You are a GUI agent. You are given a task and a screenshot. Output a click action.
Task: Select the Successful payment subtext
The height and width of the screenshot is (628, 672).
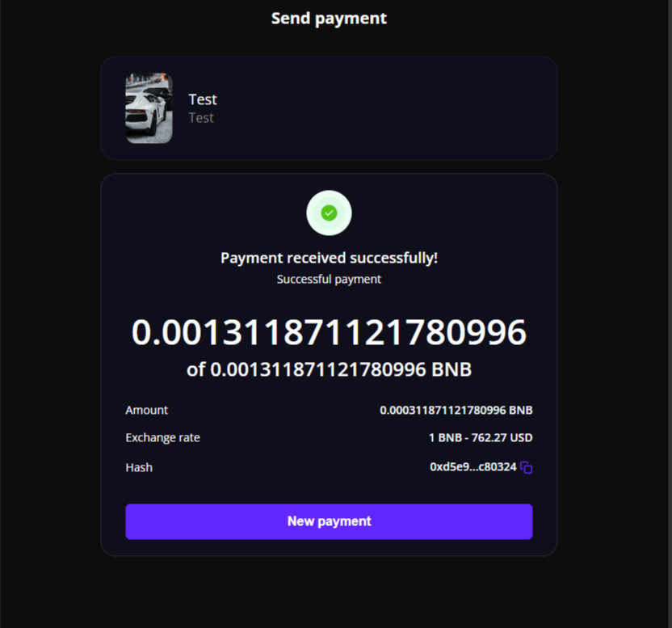coord(329,280)
